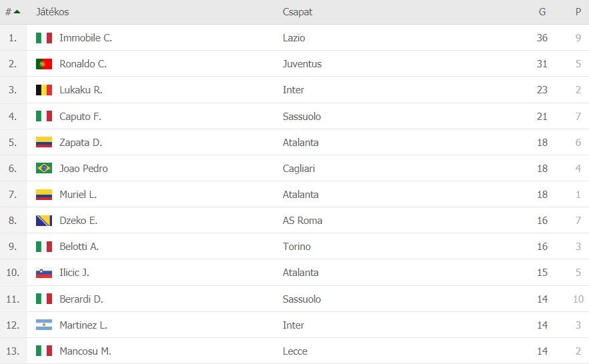Click the Italian flag next to Immobile C.
This screenshot has height=364, width=589.
[44, 38]
